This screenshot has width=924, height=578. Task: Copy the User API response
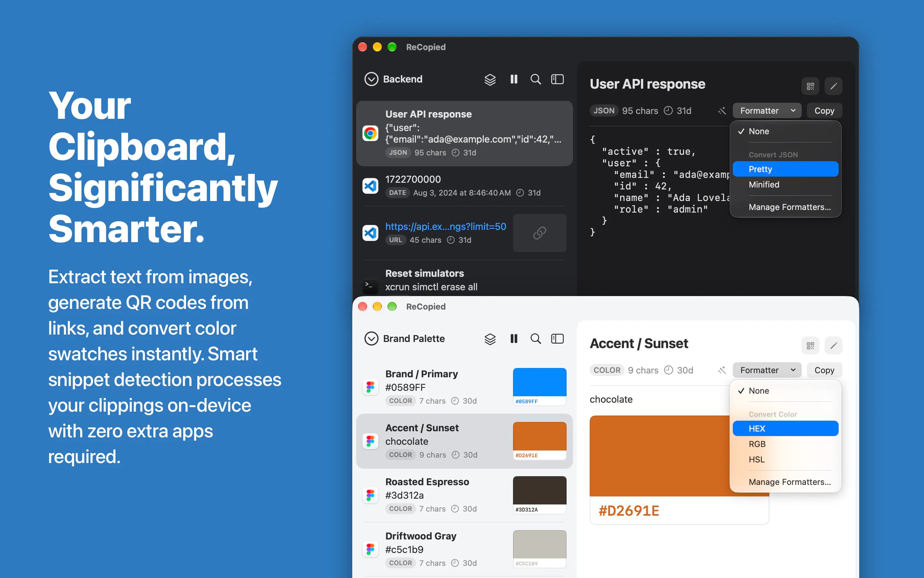click(x=824, y=111)
